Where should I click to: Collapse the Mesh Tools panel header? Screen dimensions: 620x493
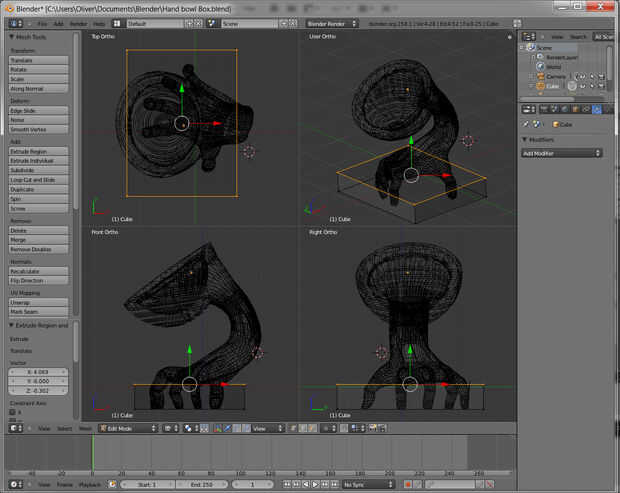pyautogui.click(x=30, y=37)
